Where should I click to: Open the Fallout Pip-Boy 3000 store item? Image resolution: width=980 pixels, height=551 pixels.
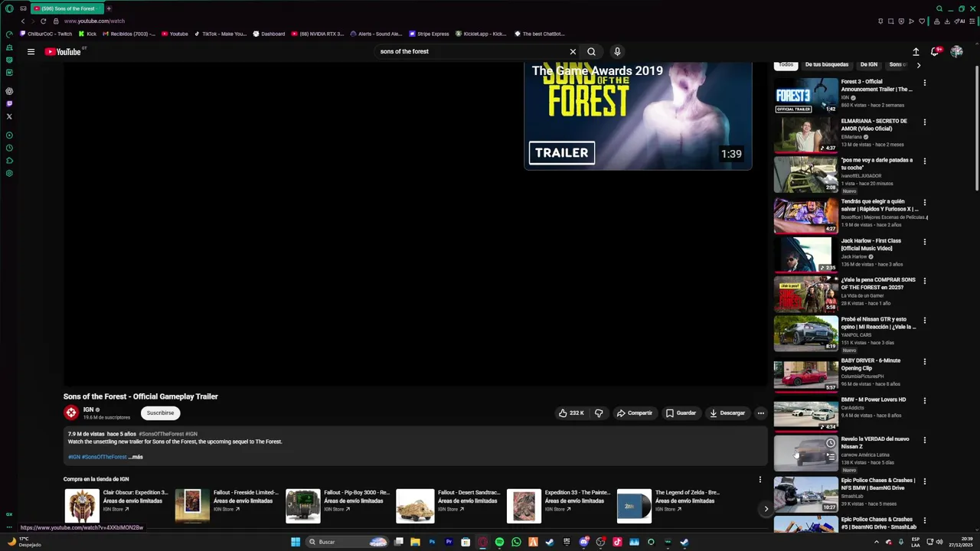point(337,506)
